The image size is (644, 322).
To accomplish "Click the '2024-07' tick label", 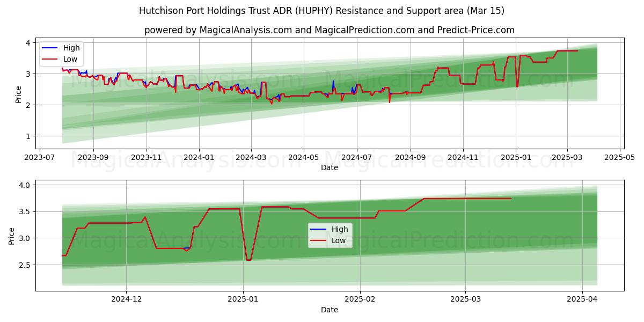I will 357,158.
